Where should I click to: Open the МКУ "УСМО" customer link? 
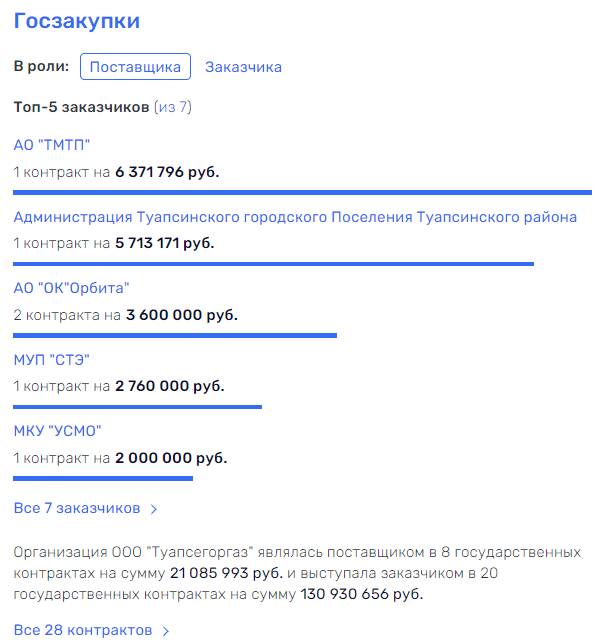click(57, 431)
